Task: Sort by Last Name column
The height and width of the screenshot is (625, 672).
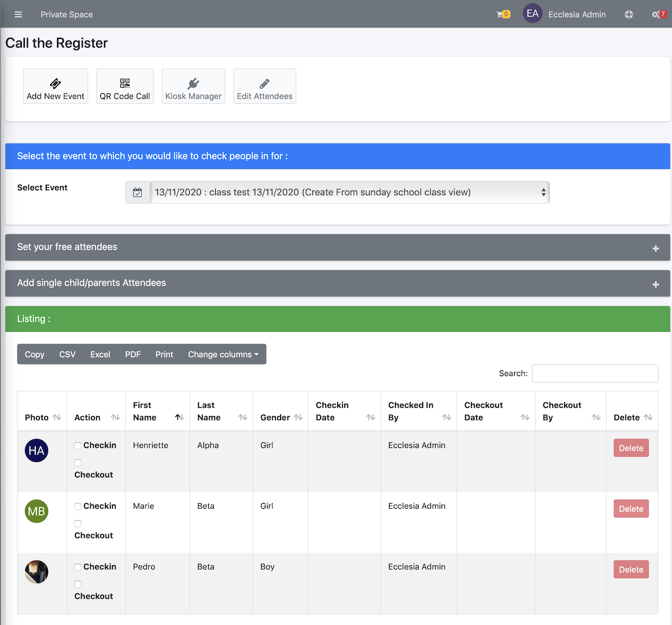Action: point(222,411)
